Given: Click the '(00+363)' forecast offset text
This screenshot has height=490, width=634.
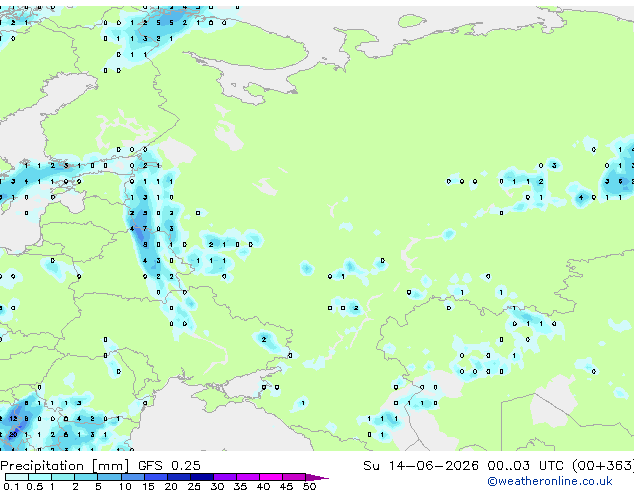Looking at the screenshot, I should tap(603, 466).
